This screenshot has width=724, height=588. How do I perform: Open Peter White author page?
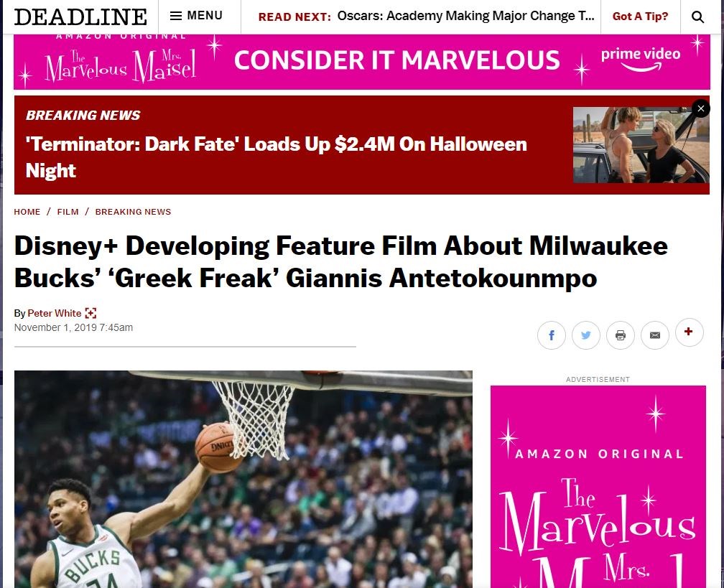pyautogui.click(x=55, y=313)
